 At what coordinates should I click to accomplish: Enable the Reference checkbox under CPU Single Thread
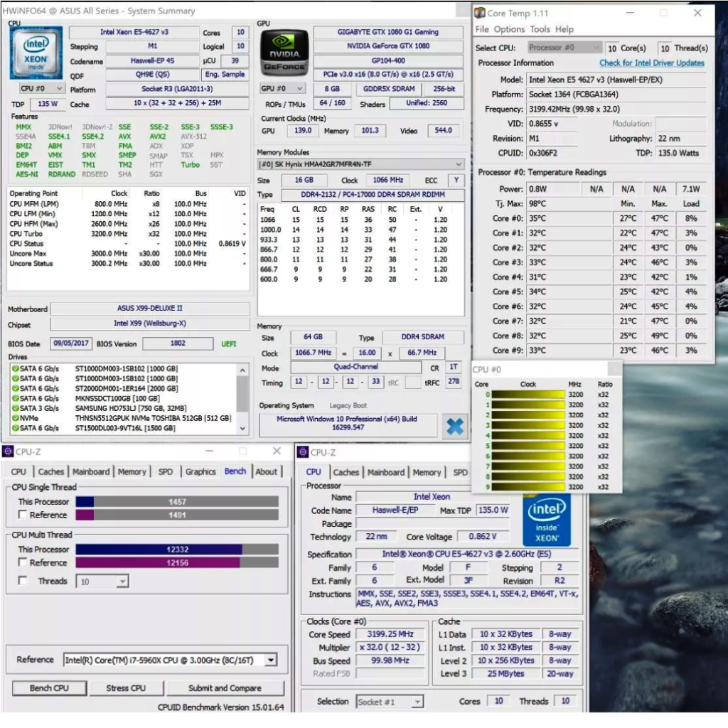(22, 515)
